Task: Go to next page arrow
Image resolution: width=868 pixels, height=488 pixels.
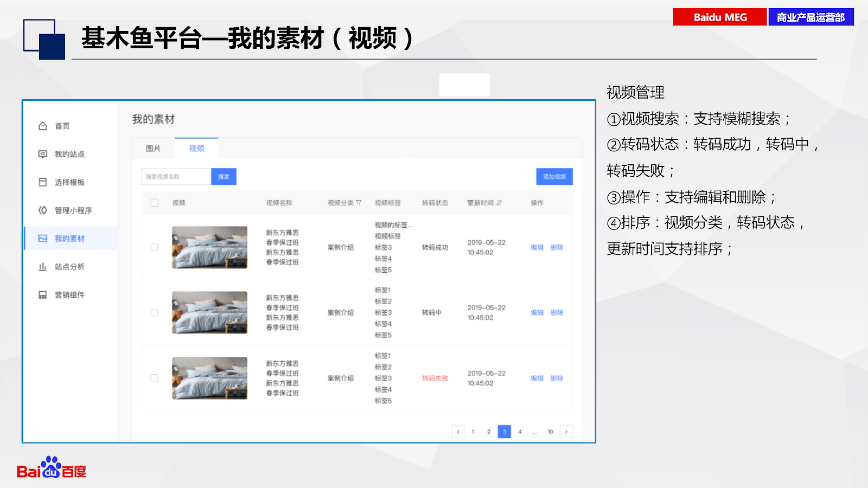Action: click(566, 432)
